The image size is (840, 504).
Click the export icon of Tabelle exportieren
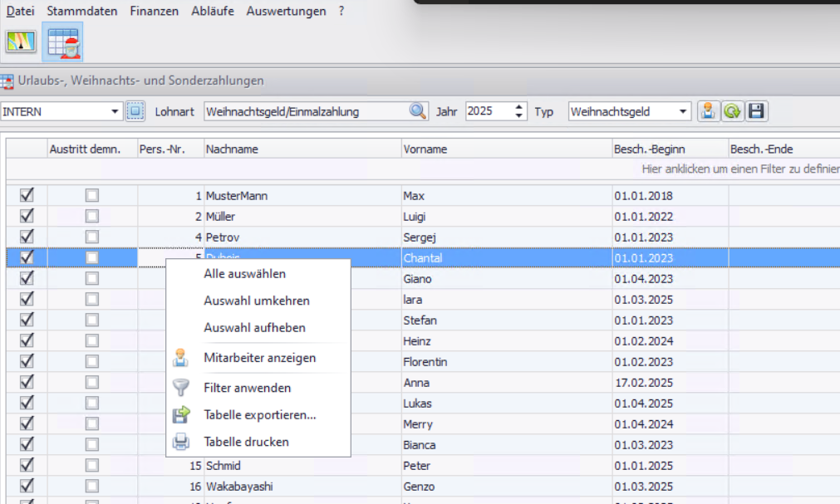181,414
